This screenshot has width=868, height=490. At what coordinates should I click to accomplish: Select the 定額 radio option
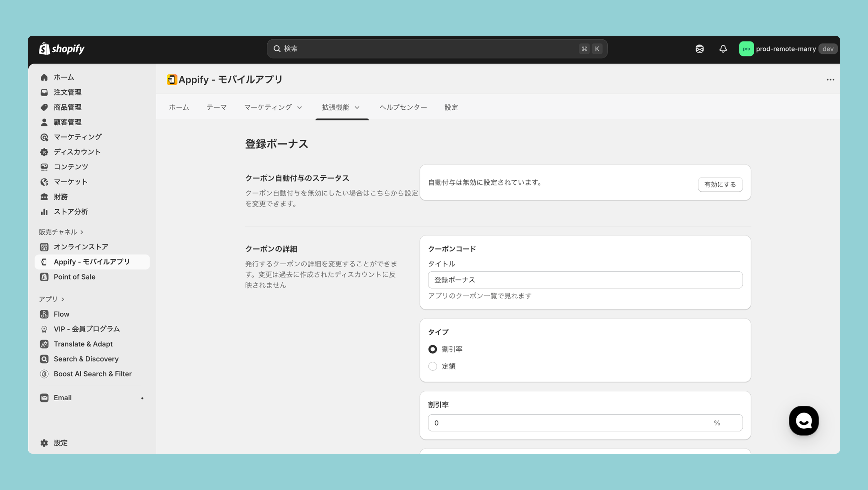[x=433, y=366]
